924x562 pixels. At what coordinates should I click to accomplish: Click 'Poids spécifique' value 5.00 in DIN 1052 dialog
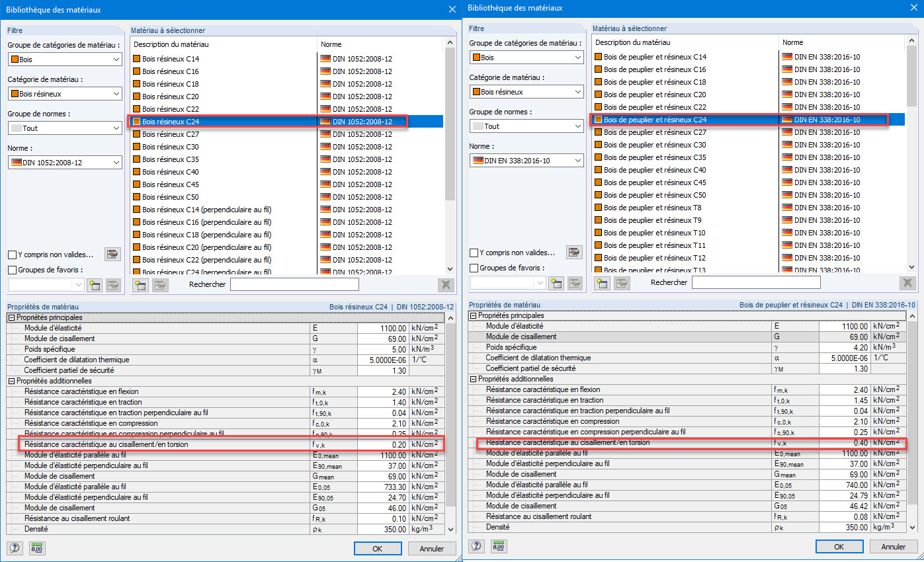(x=383, y=349)
